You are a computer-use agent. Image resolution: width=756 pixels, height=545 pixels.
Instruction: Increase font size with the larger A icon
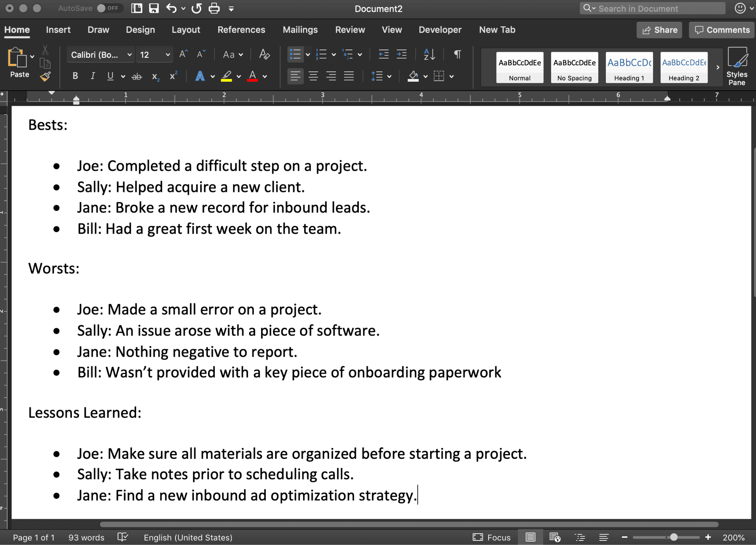click(183, 54)
